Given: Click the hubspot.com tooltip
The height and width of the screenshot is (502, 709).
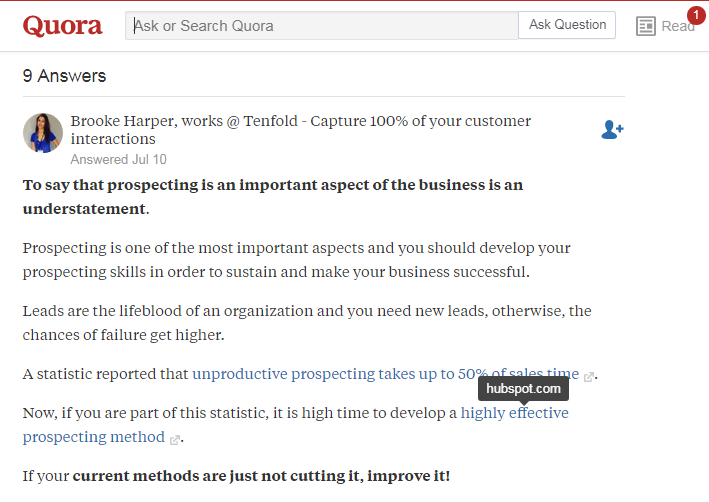Looking at the screenshot, I should (523, 388).
